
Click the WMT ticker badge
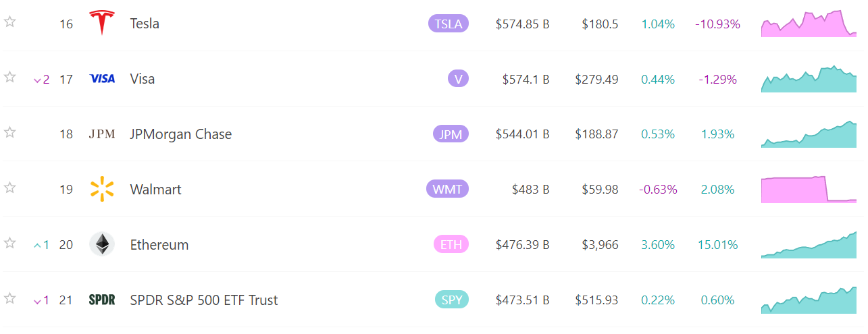point(447,189)
